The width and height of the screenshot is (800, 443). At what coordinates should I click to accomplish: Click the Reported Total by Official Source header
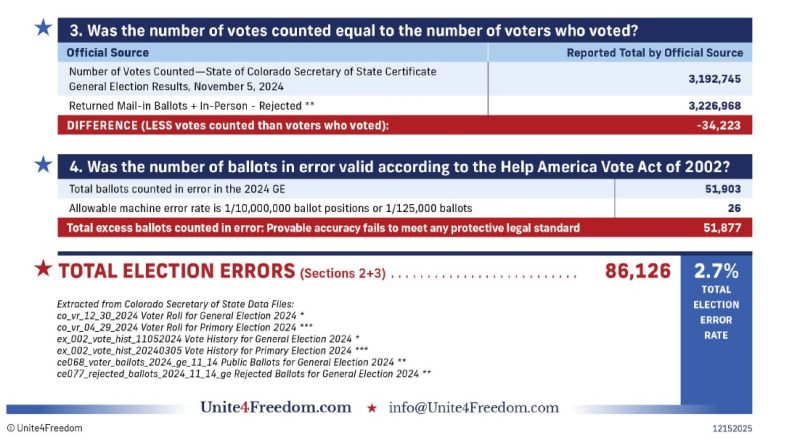[654, 52]
